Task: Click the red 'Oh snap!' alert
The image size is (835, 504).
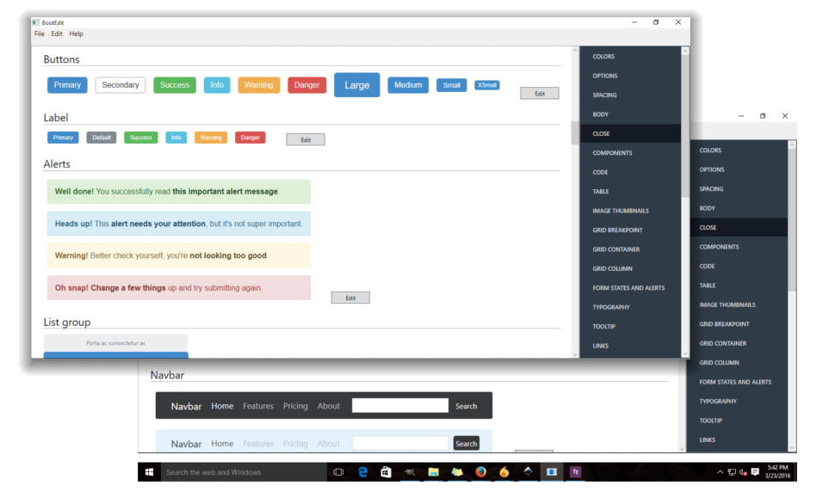Action: click(179, 287)
